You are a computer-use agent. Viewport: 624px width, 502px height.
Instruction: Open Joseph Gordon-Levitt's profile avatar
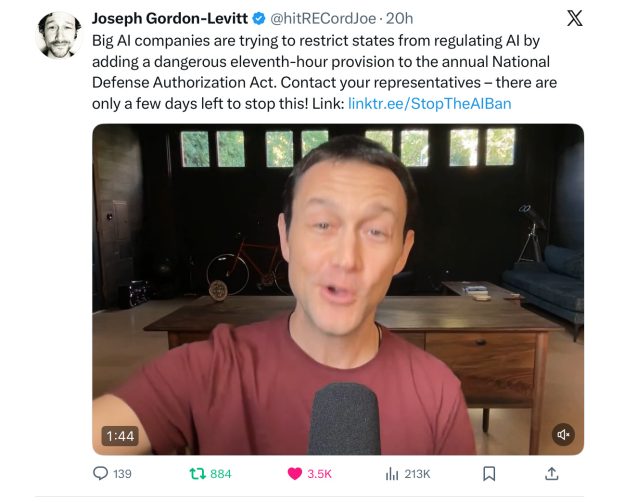pos(58,35)
